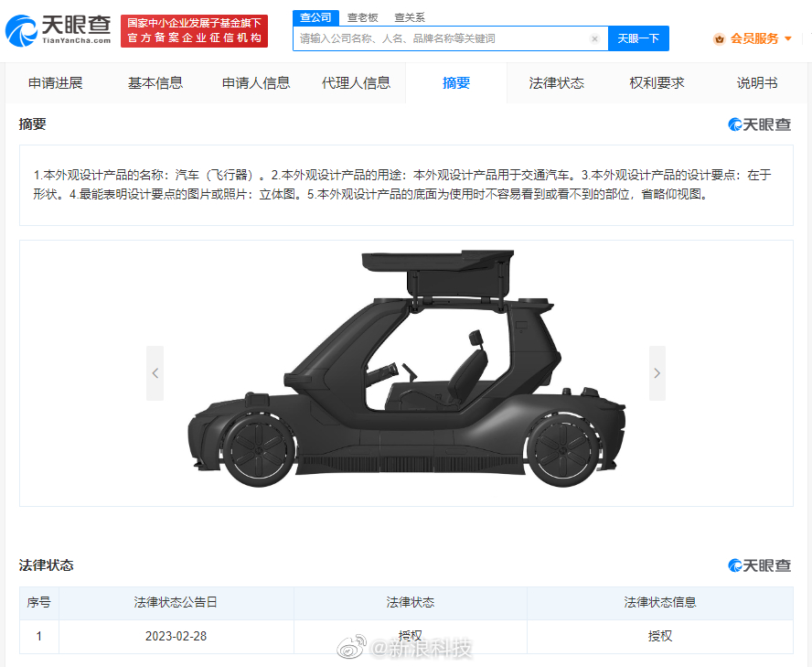
Task: Click the flying car design image
Action: coord(407,369)
